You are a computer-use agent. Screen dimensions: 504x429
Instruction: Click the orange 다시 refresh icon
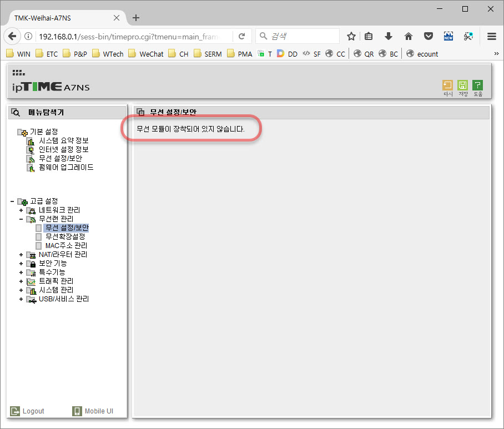click(x=447, y=85)
